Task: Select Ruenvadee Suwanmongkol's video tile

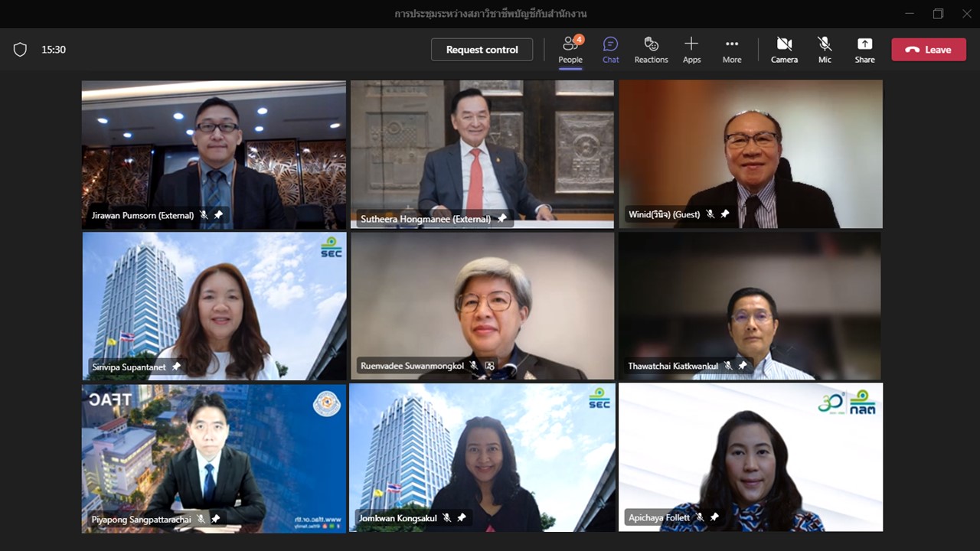Action: (x=482, y=298)
